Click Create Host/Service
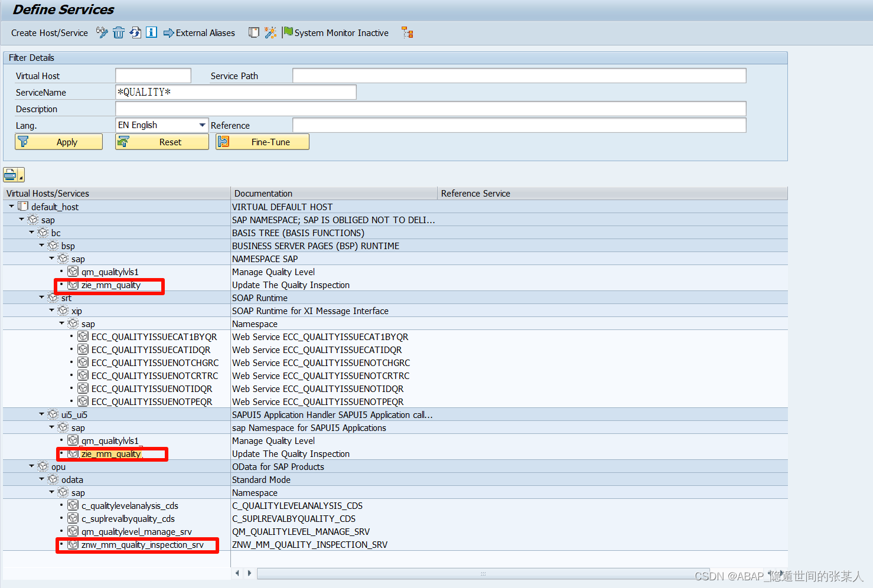 [x=50, y=33]
